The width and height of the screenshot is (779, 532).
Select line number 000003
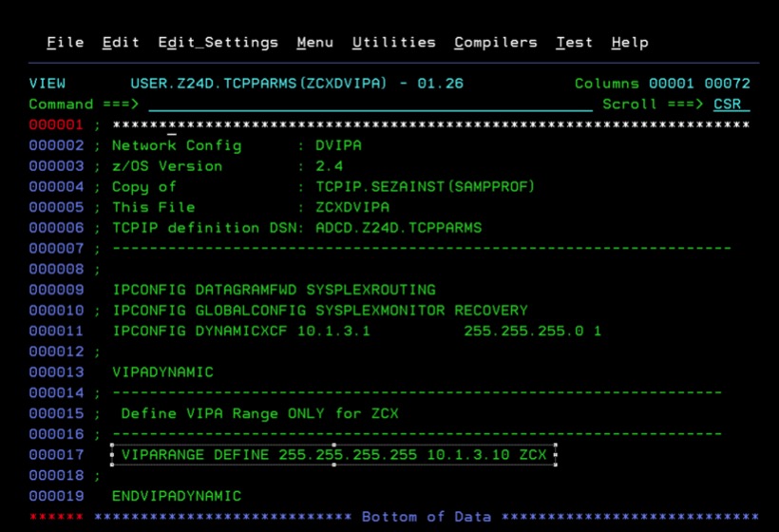click(56, 166)
